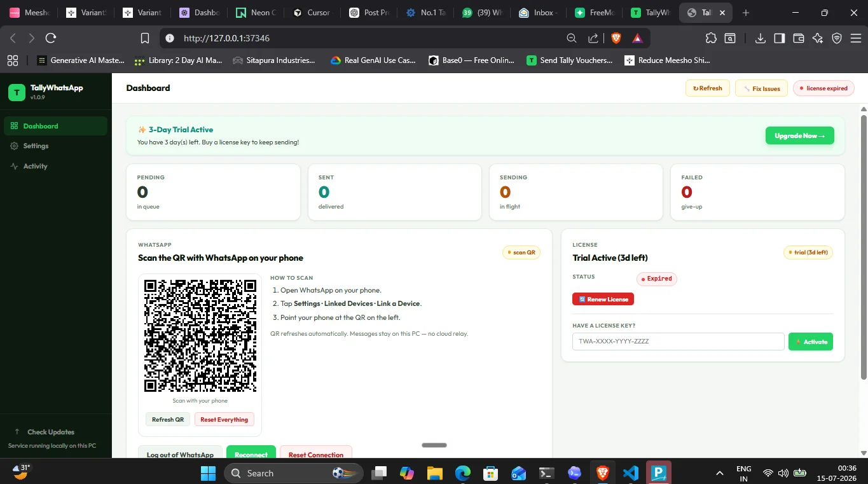Toggle the browser sidebar panel icon

[779, 38]
